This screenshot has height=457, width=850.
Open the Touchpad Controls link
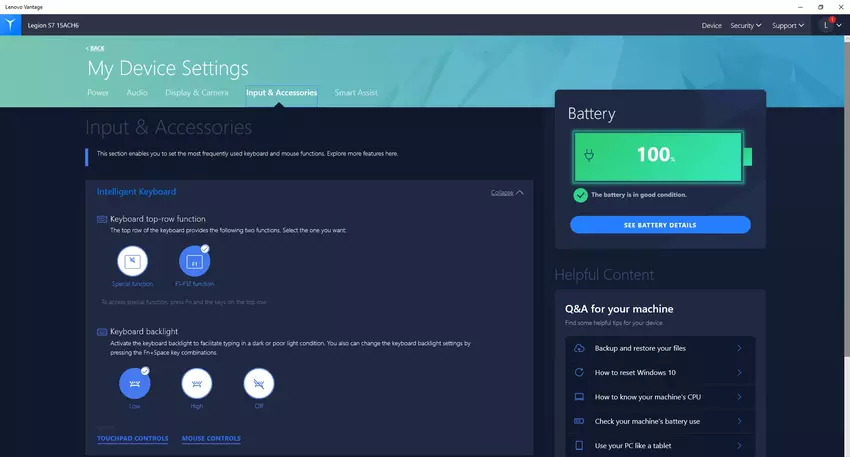(132, 438)
